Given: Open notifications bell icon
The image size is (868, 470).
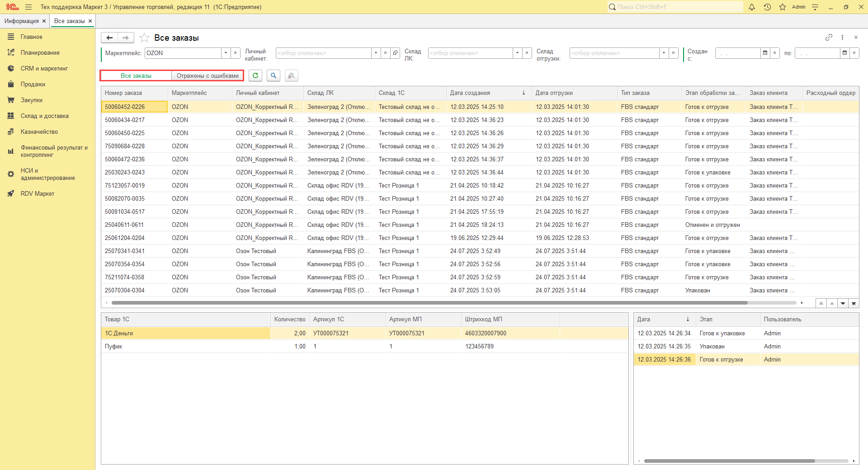Looking at the screenshot, I should point(752,7).
